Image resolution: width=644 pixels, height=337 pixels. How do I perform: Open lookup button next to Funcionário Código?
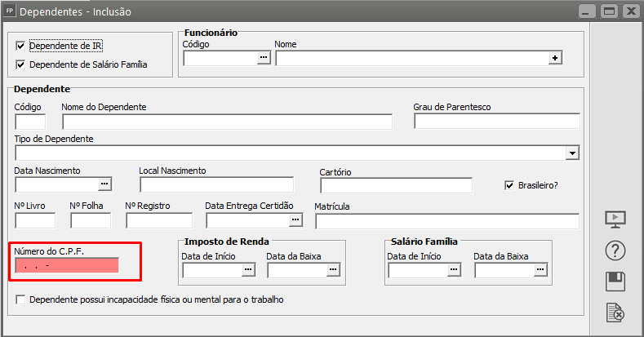[263, 58]
